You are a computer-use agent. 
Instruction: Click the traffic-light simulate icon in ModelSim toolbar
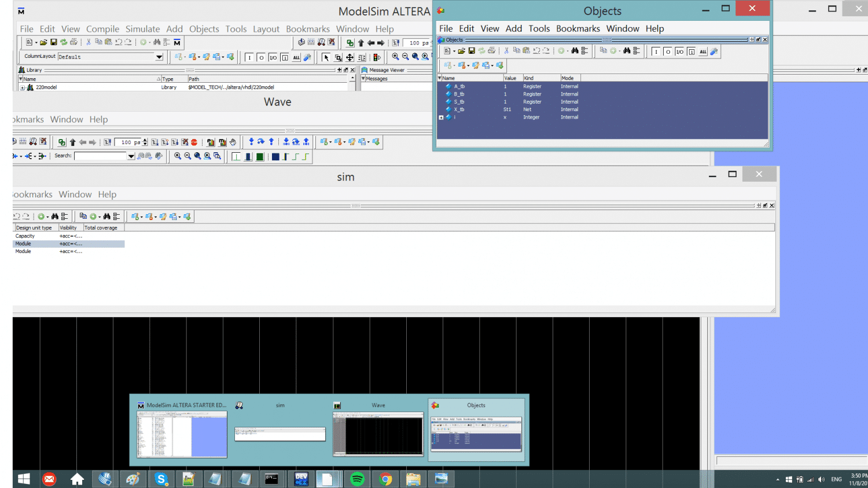(377, 57)
